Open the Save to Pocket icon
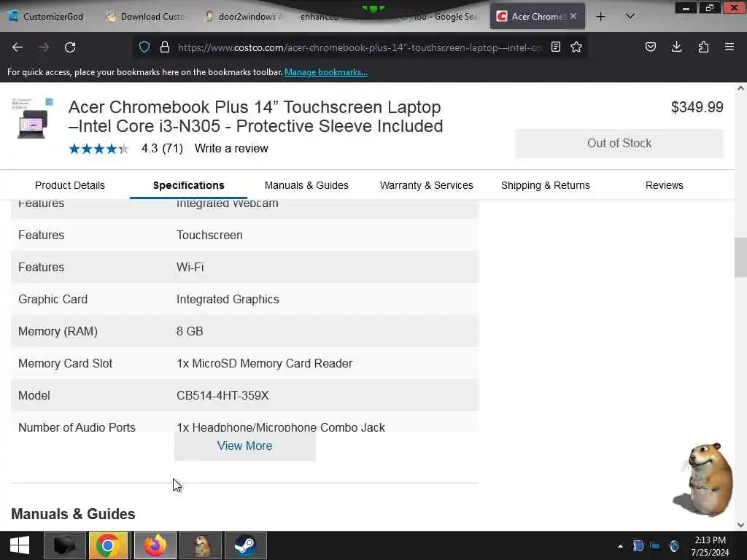The height and width of the screenshot is (560, 747). point(650,47)
